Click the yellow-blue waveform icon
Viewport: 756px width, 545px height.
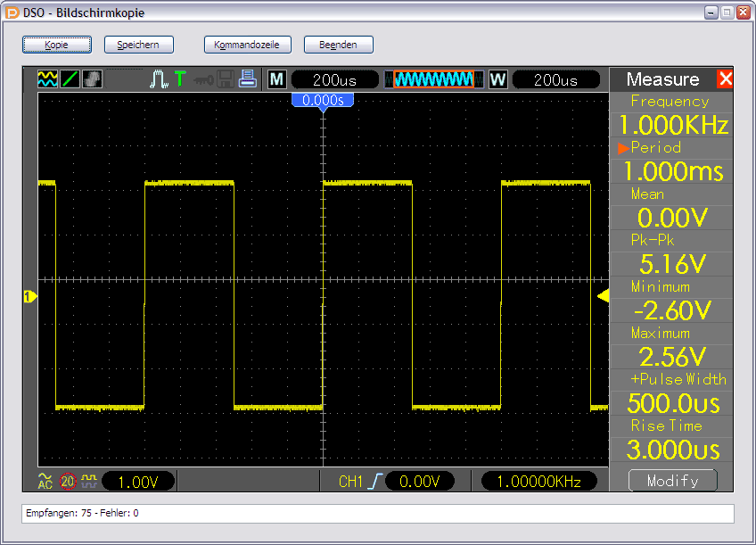[48, 79]
